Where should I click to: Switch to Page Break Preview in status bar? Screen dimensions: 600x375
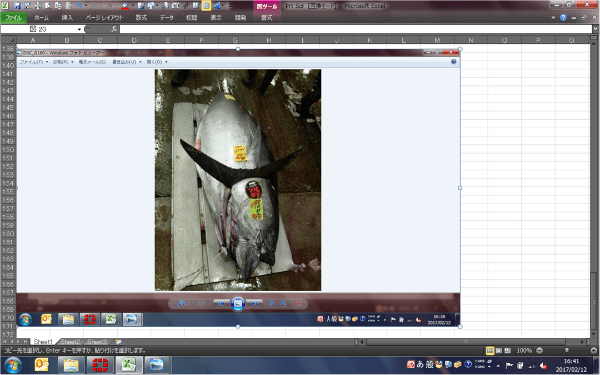pyautogui.click(x=508, y=351)
